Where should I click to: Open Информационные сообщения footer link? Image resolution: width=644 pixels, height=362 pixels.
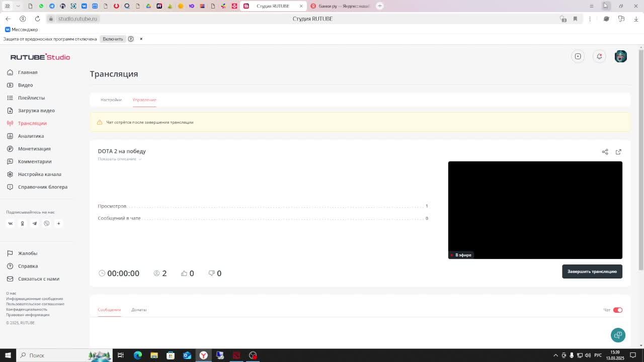34,299
